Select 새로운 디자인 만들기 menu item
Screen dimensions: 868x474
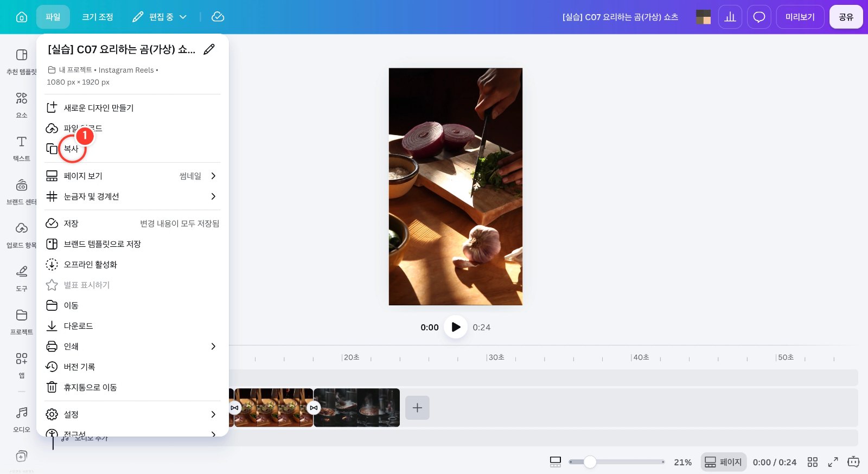tap(133, 108)
